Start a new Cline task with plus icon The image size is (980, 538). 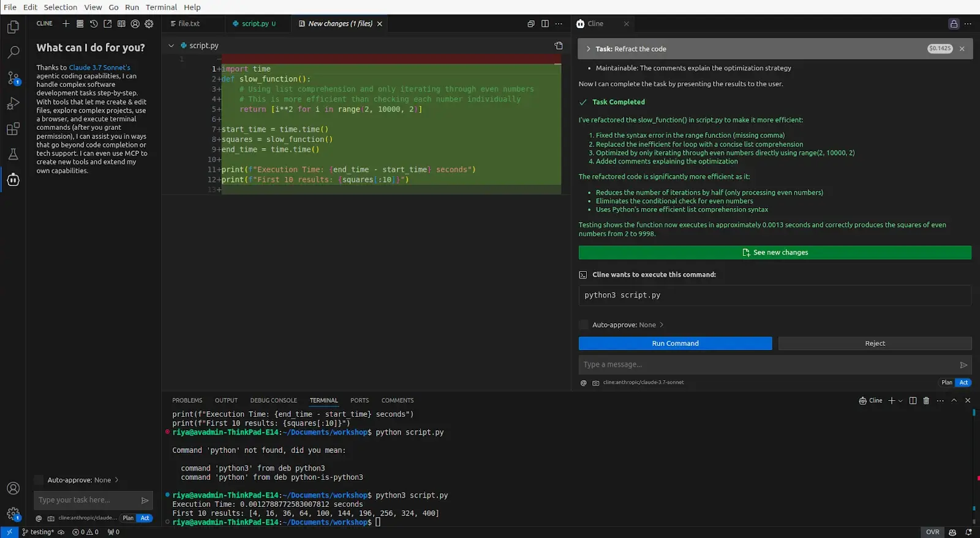(66, 24)
